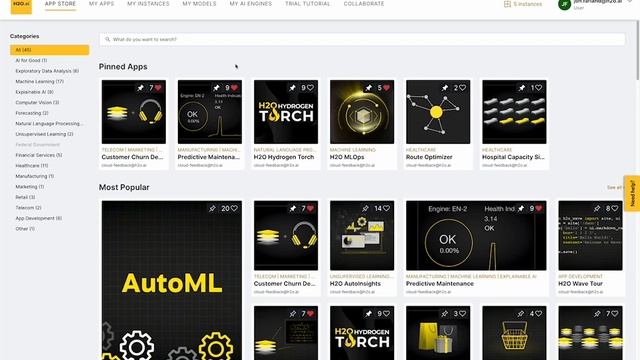Toggle heart on H2O MLOps card

coord(387,88)
